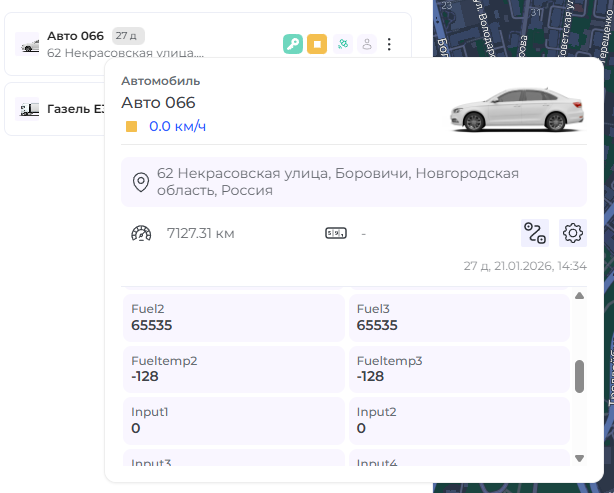Click the Fueltemp3 sensor card
Image resolution: width=614 pixels, height=493 pixels.
click(458, 368)
